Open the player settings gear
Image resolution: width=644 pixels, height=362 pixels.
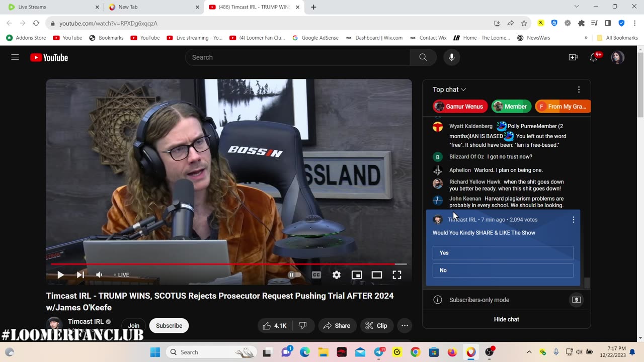tap(337, 275)
